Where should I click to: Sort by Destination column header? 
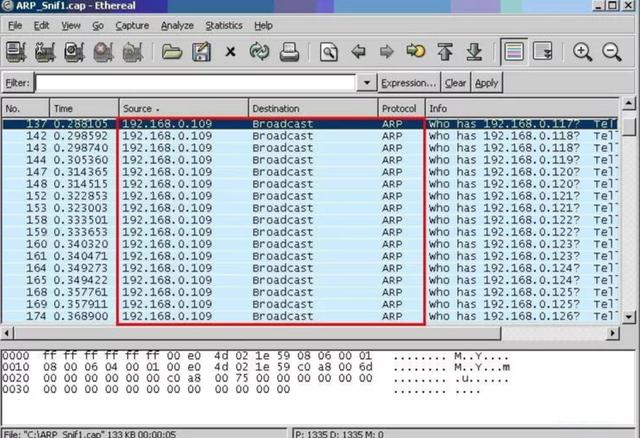313,109
